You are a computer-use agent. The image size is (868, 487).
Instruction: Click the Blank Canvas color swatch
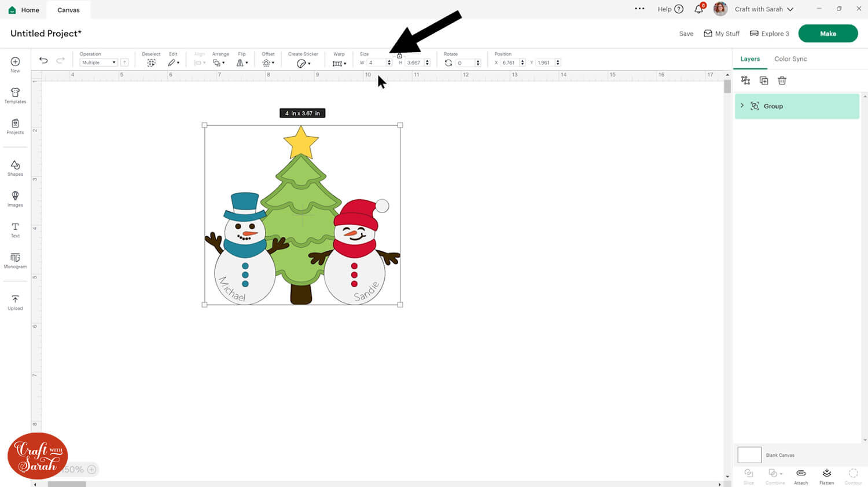[x=749, y=455]
